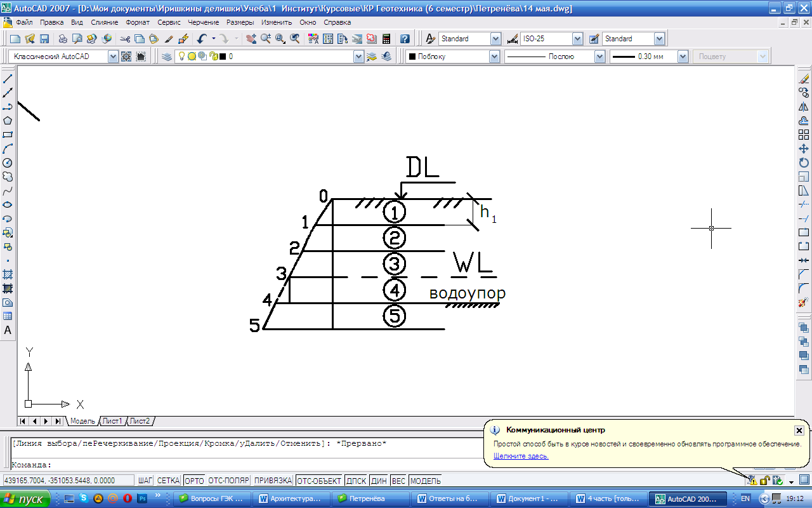
Task: Select the Line draw tool
Action: 8,79
